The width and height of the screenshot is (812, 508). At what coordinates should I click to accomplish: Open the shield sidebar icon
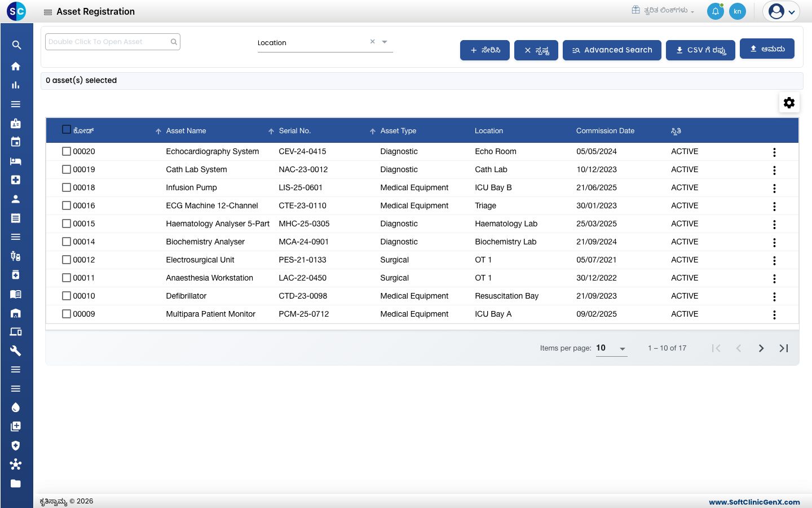[16, 445]
